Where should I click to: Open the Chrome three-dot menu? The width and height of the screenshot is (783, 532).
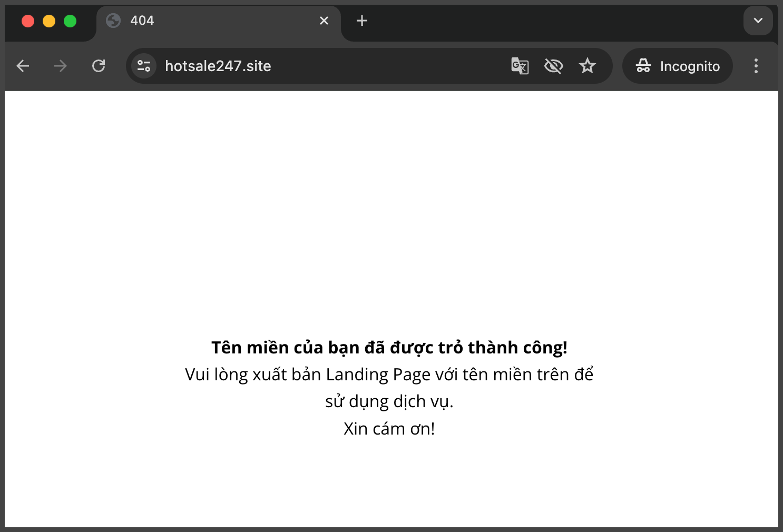click(756, 66)
